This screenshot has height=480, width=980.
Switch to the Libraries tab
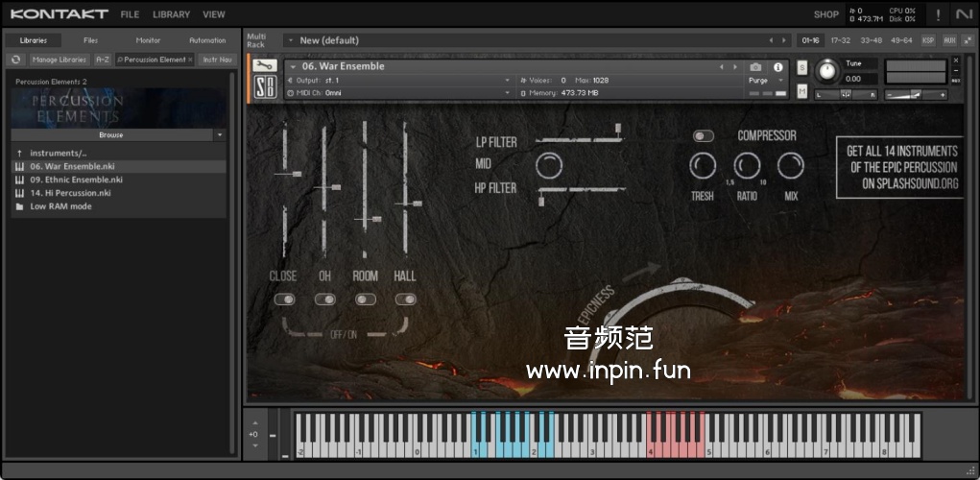(34, 40)
